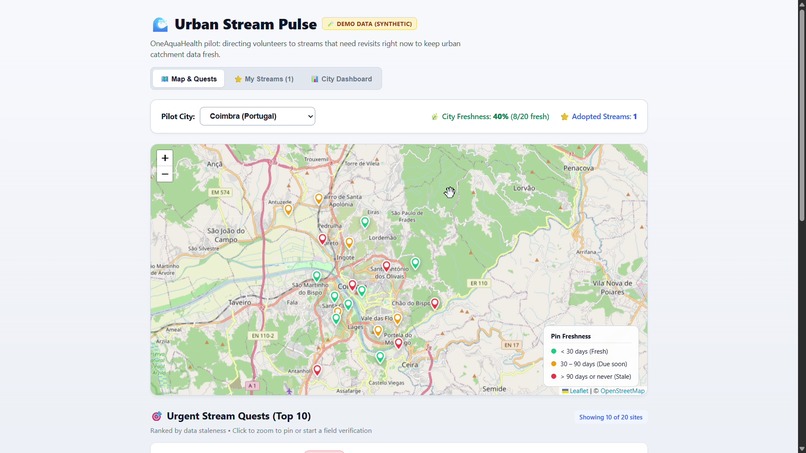Zoom in the map with plus button
The height and width of the screenshot is (453, 806).
click(x=164, y=158)
